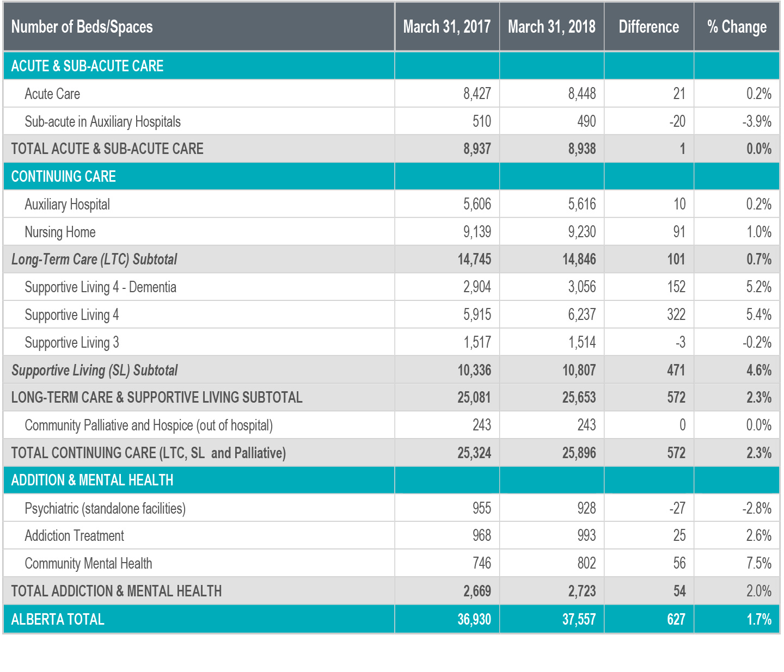
Task: Click the 'Number of Beds/Spaces' column header
Action: point(82,27)
